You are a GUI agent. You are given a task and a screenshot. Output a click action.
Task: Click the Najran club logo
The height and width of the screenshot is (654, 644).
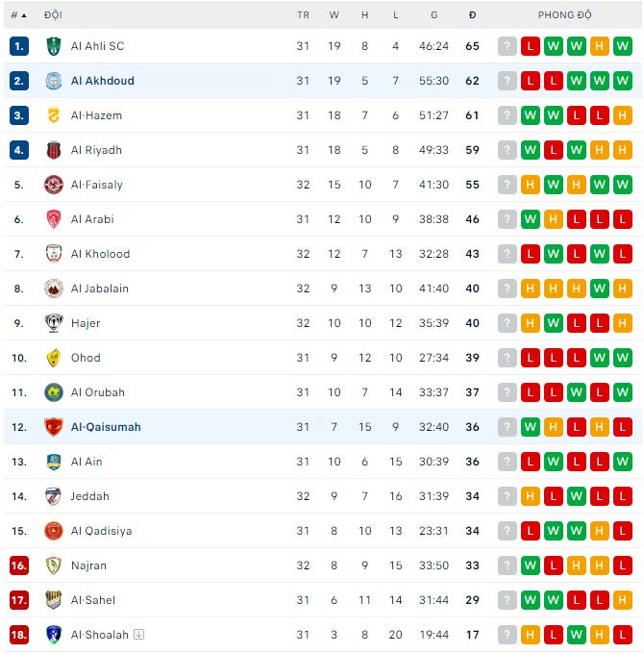54,566
